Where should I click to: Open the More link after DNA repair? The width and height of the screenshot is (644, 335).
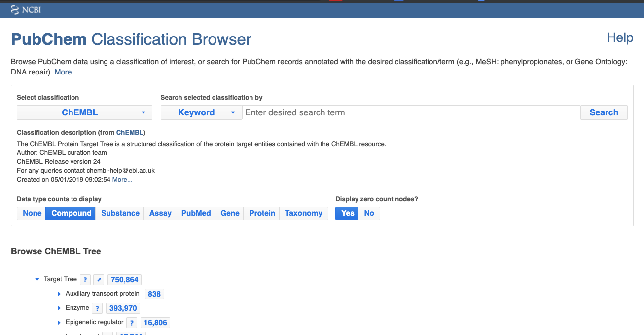pyautogui.click(x=66, y=72)
